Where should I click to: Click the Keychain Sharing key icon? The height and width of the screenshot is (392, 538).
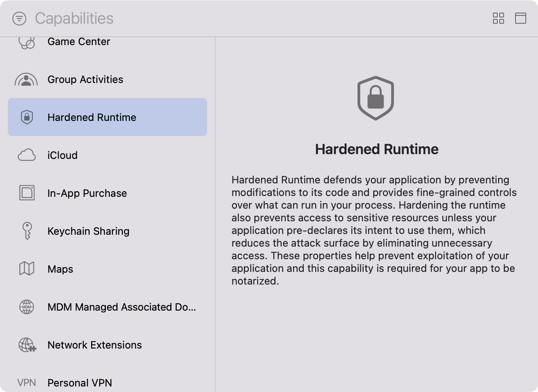coord(27,231)
